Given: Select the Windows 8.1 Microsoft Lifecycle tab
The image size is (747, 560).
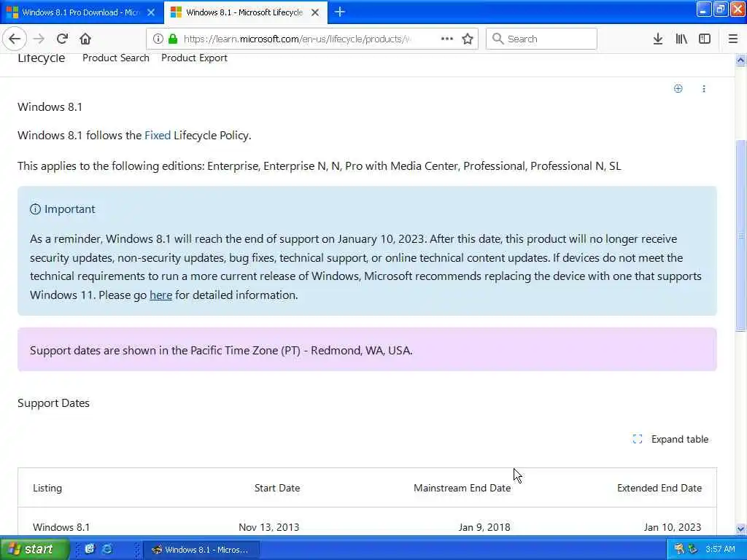Looking at the screenshot, I should click(x=245, y=12).
